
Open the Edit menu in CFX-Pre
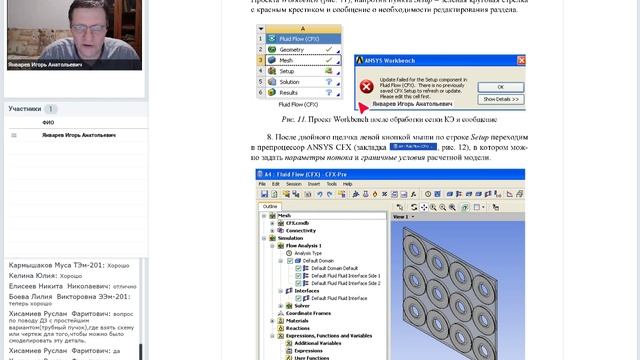(276, 184)
